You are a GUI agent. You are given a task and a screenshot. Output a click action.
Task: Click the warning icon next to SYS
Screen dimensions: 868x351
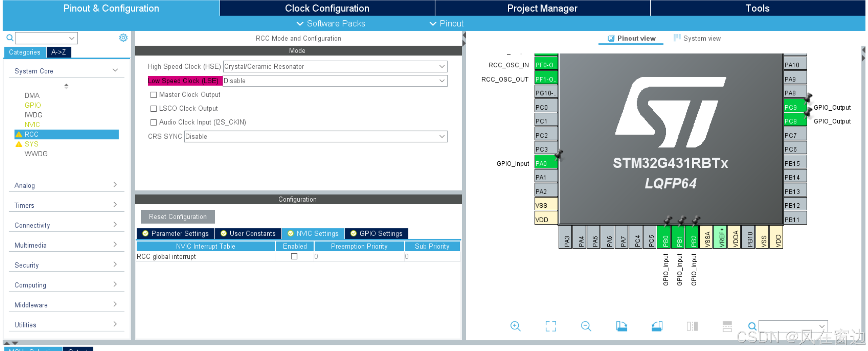[19, 144]
